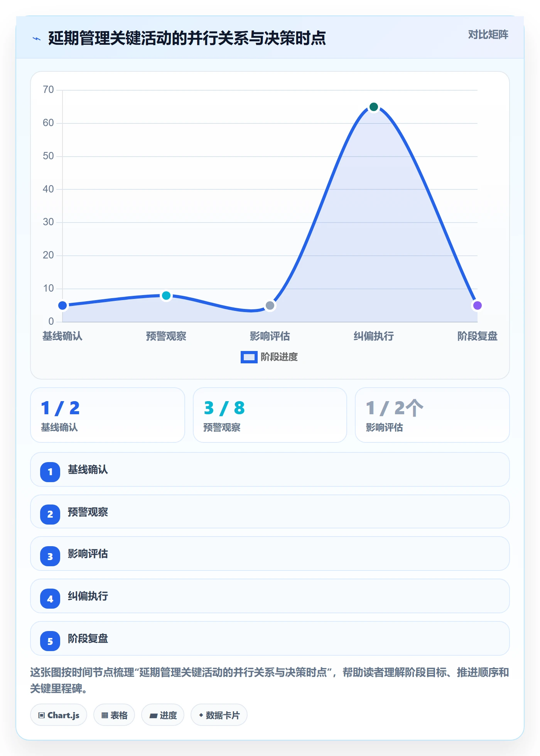Click the chart title 延期管理关键活动的并行关系与决策时点
Viewport: 540px width, 756px height.
point(187,38)
